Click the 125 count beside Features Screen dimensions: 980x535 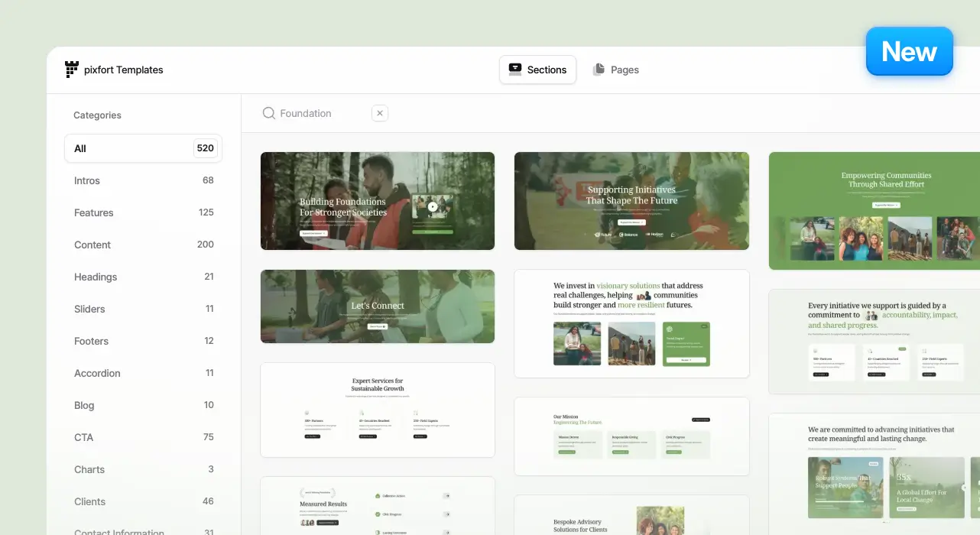pyautogui.click(x=206, y=212)
